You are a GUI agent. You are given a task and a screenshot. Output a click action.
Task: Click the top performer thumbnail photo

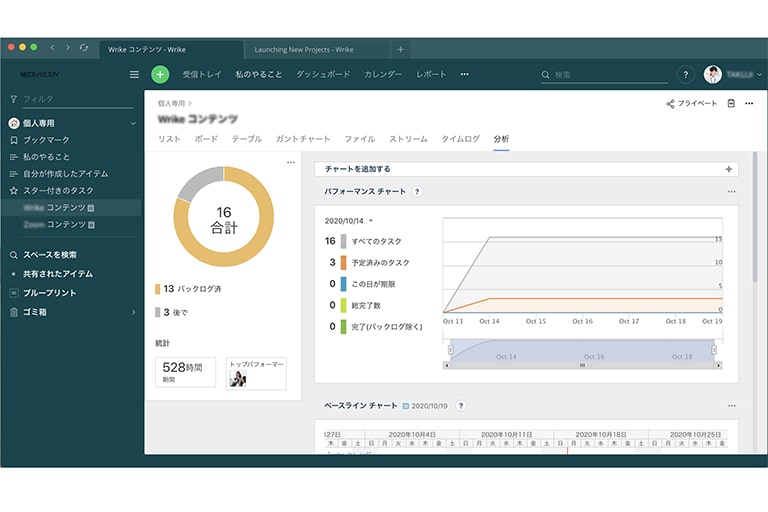(x=238, y=379)
